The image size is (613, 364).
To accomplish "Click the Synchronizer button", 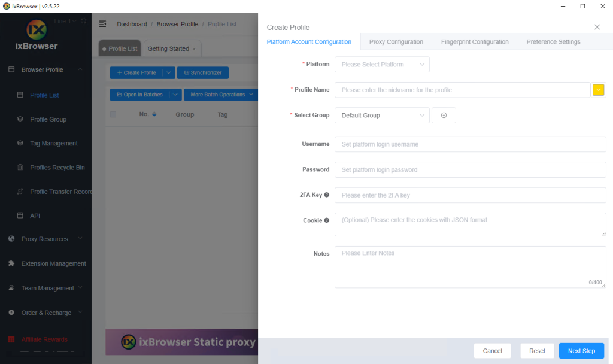I will coord(203,72).
